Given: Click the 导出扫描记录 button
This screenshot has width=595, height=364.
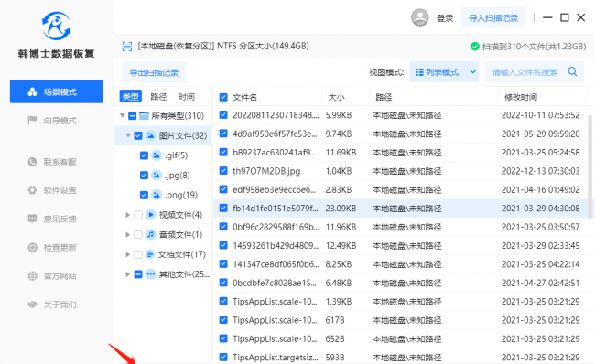Looking at the screenshot, I should coord(154,72).
